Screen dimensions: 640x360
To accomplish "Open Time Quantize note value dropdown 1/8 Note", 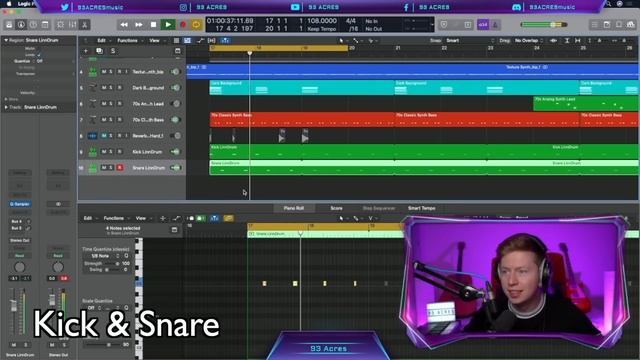I will (x=105, y=256).
